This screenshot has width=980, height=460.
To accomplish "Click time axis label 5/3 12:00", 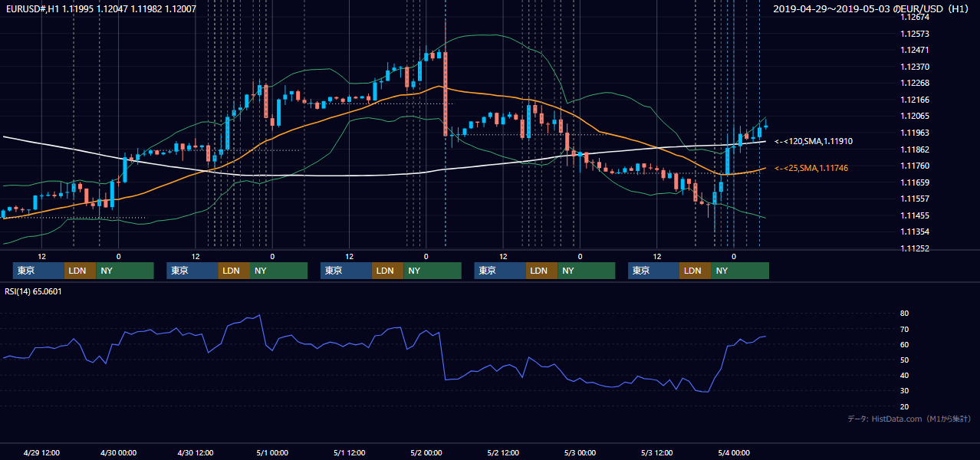I will pos(656,452).
